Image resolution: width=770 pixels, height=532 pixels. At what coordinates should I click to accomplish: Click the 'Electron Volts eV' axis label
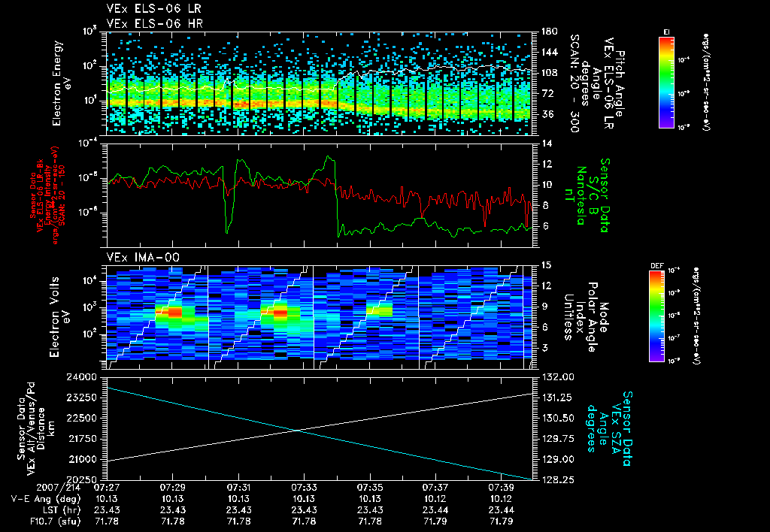pyautogui.click(x=59, y=316)
